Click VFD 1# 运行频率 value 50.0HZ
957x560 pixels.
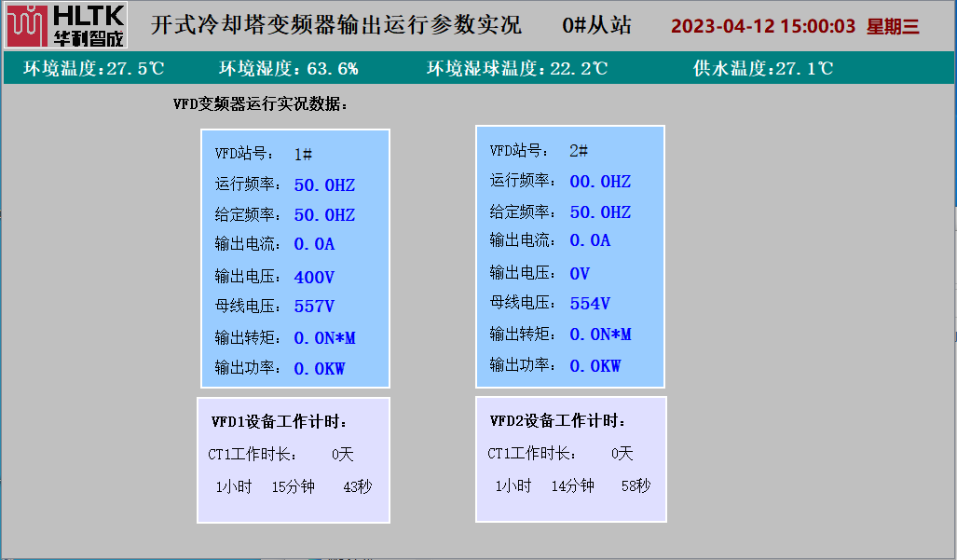tap(324, 185)
